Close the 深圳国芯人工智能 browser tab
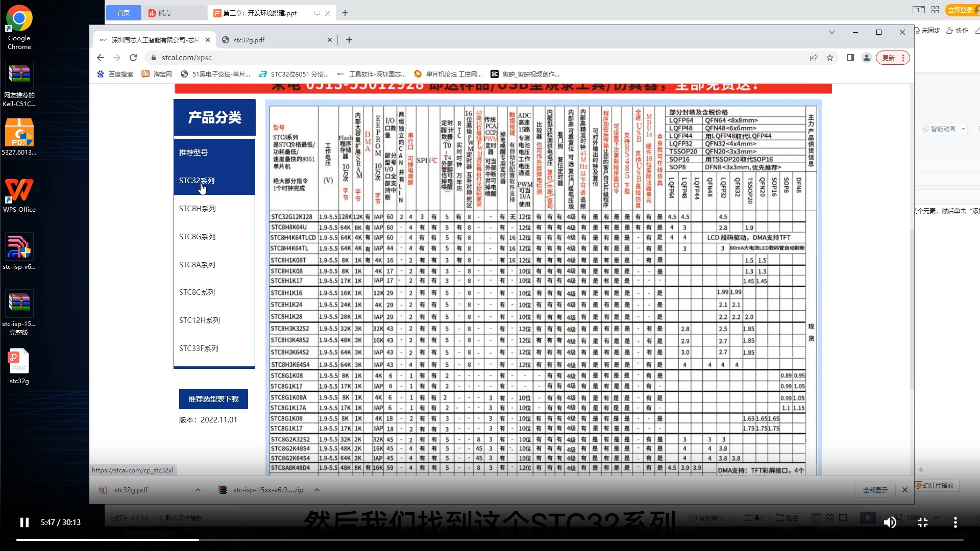The width and height of the screenshot is (980, 551). click(x=207, y=40)
